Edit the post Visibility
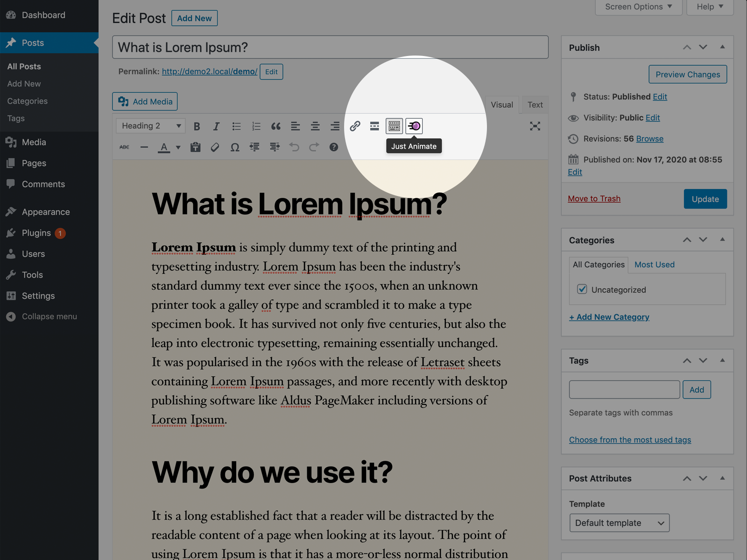The image size is (747, 560). coord(653,118)
